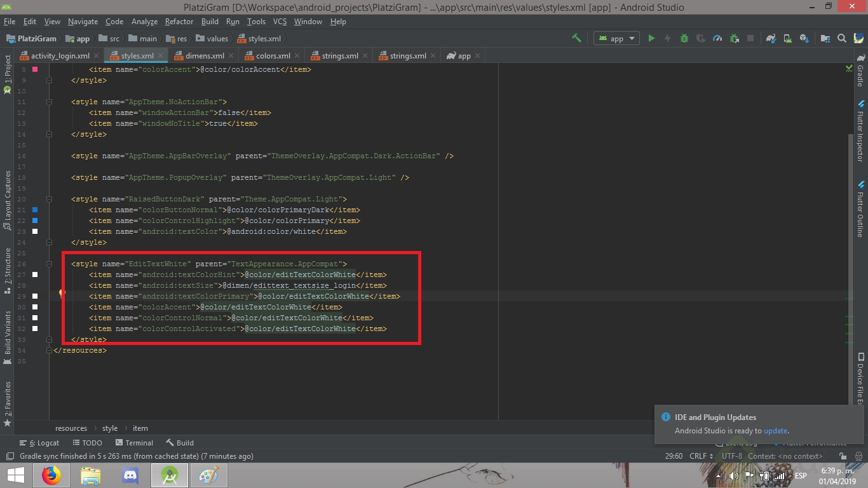Click the cursor position 29:60 indicator
The height and width of the screenshot is (488, 868).
(674, 456)
